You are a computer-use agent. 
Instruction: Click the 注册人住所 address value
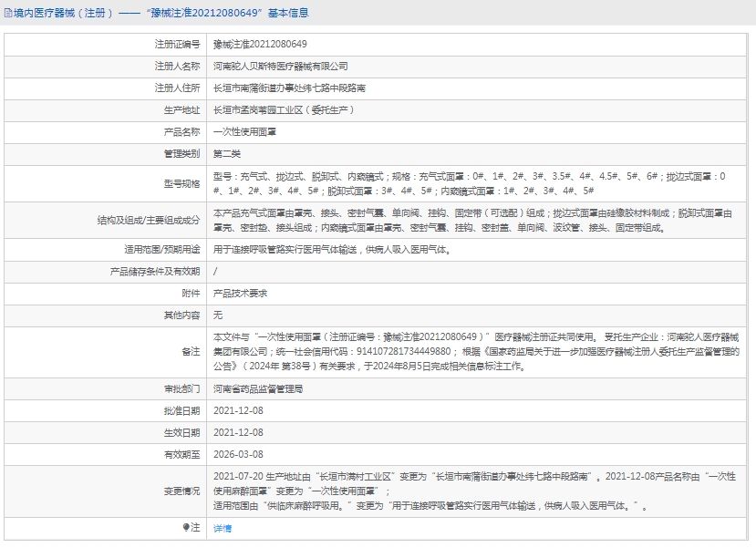(x=289, y=88)
